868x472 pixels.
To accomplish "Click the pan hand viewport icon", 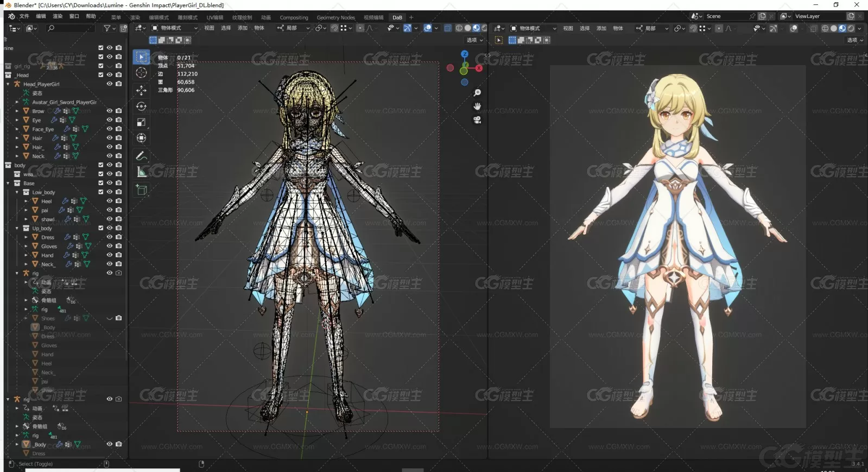I will [477, 106].
